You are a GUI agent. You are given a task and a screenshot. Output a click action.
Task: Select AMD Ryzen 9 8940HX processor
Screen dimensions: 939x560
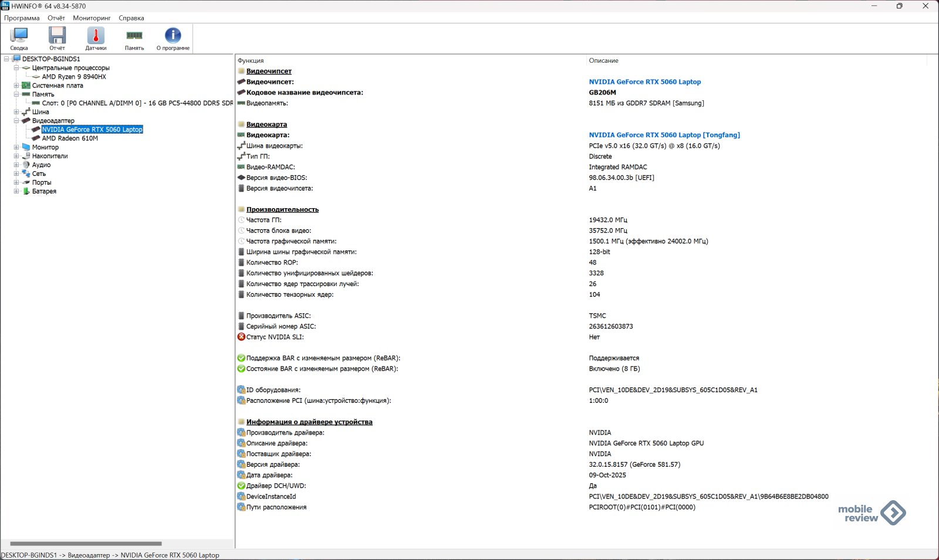(x=74, y=77)
